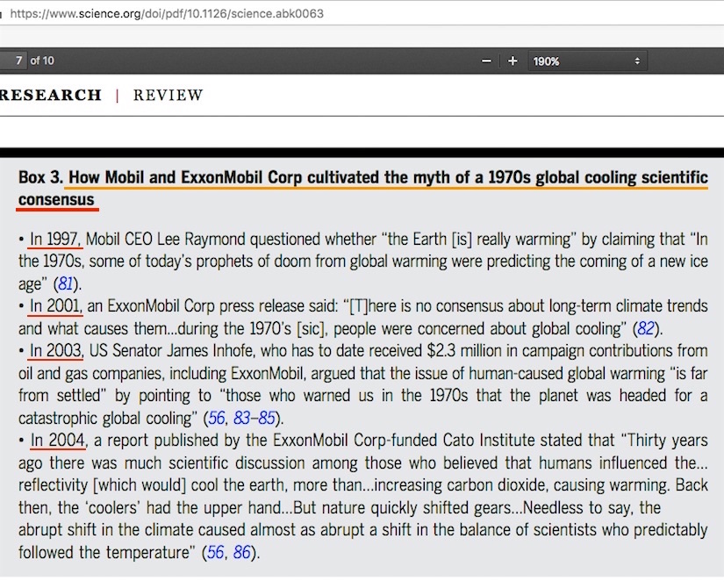
Task: Click the 'of 10' page count label
Action: tap(42, 61)
